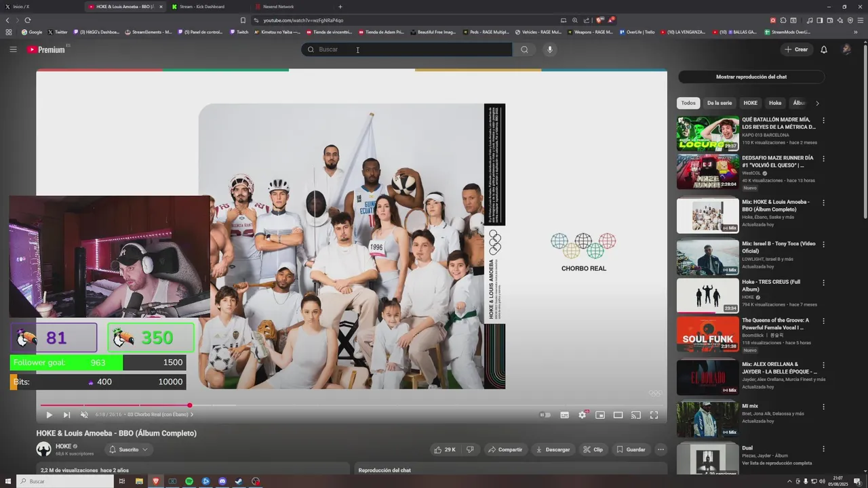
Task: Enter fullscreen mode
Action: pos(654,415)
